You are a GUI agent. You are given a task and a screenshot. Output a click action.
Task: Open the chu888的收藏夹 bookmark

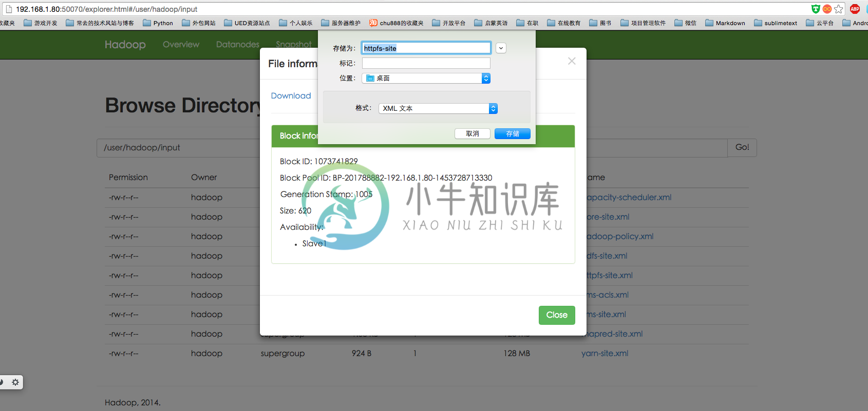point(397,23)
